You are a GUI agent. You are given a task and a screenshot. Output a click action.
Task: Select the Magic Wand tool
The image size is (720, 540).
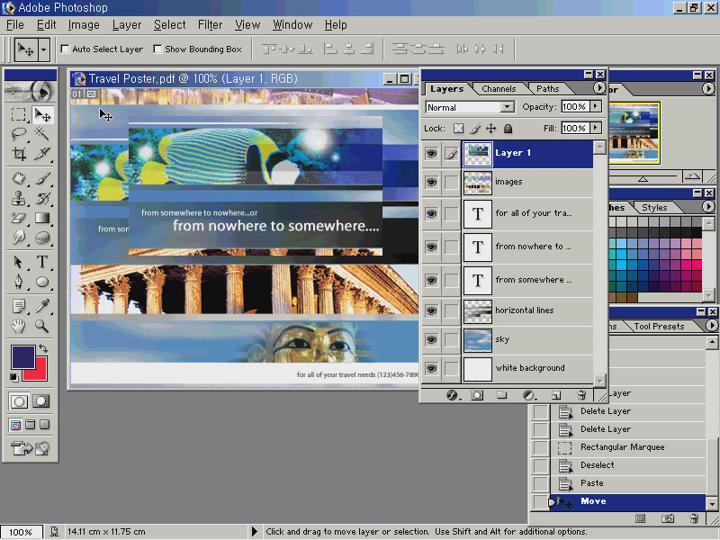(x=42, y=134)
